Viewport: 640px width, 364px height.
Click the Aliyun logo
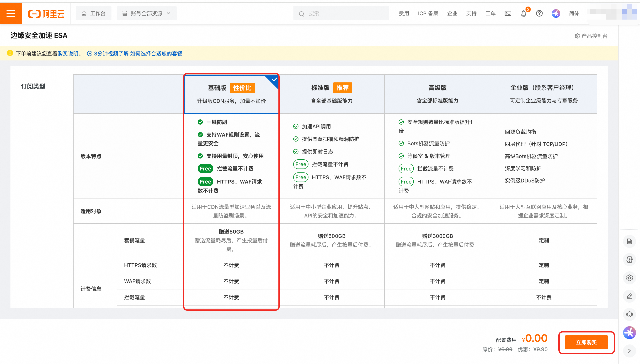46,13
